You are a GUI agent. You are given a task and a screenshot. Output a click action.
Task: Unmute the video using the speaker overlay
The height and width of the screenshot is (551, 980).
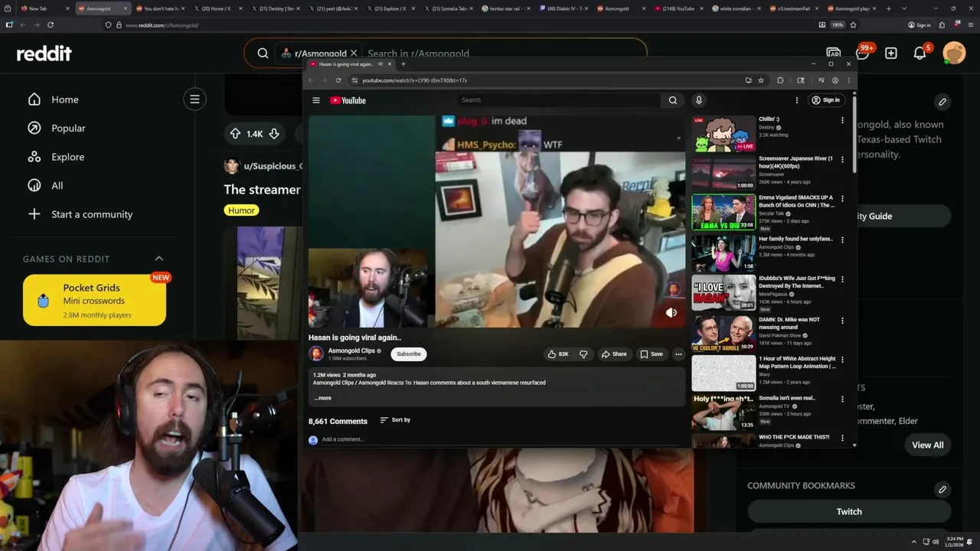671,312
